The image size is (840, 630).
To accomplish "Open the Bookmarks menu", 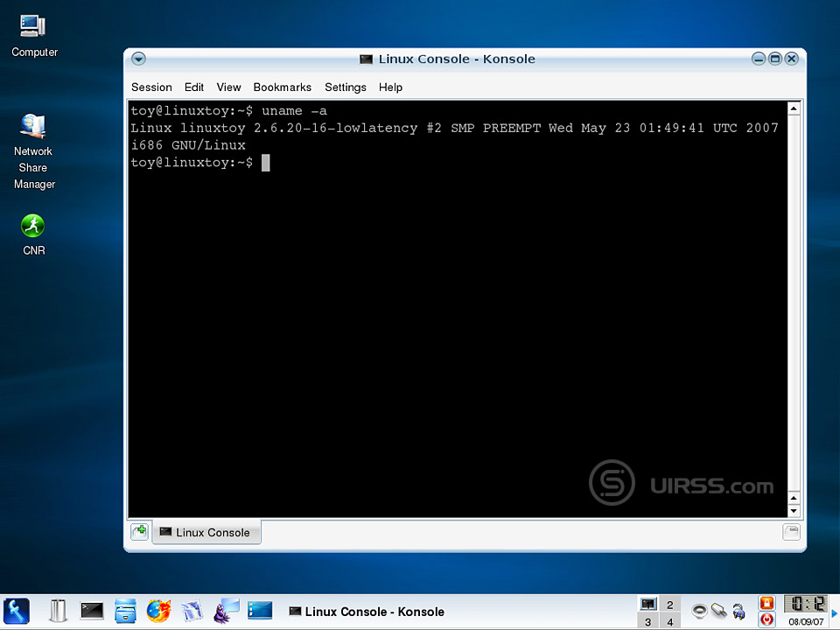I will (282, 87).
